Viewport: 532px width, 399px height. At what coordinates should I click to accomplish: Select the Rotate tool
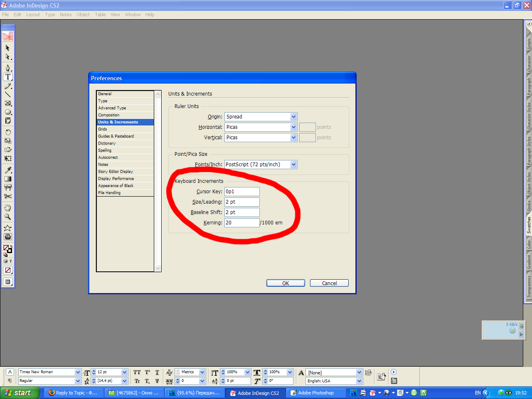tap(8, 132)
